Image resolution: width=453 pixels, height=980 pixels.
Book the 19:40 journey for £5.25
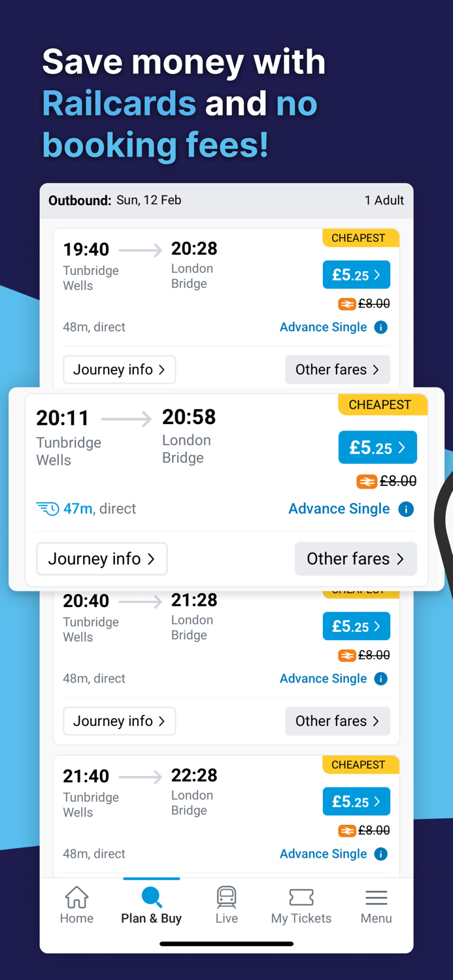click(x=356, y=275)
